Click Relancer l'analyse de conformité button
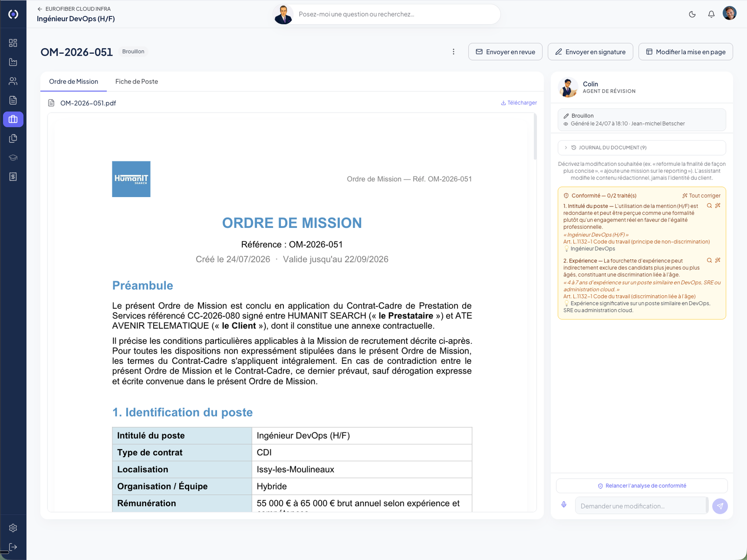 (x=641, y=486)
